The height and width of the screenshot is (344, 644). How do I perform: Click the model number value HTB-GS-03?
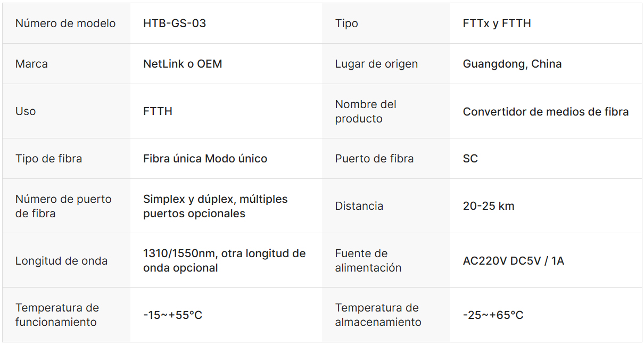pos(175,23)
